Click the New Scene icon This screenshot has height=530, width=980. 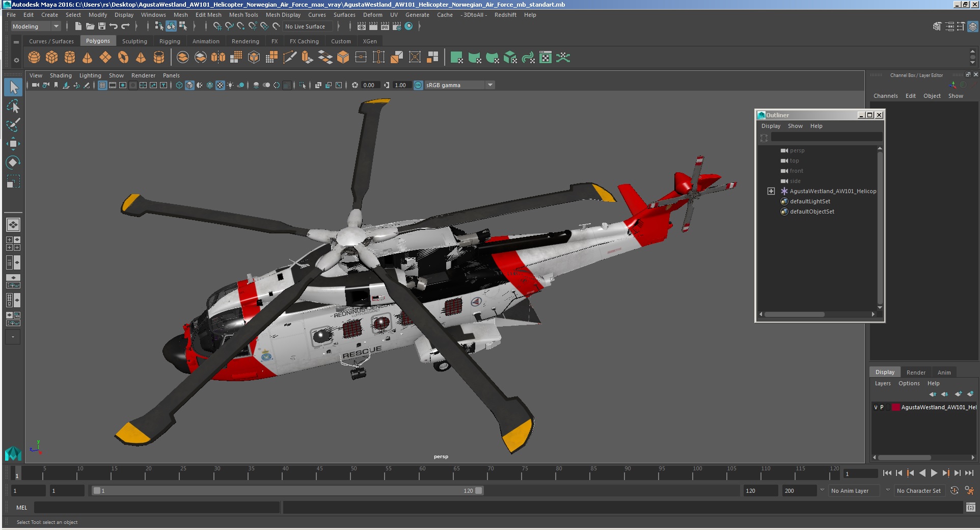78,26
